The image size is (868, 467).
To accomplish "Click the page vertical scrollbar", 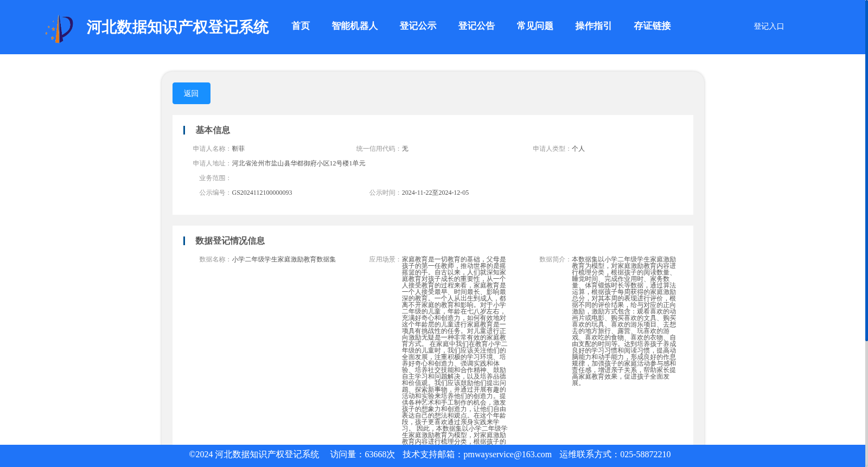I will click(x=866, y=170).
